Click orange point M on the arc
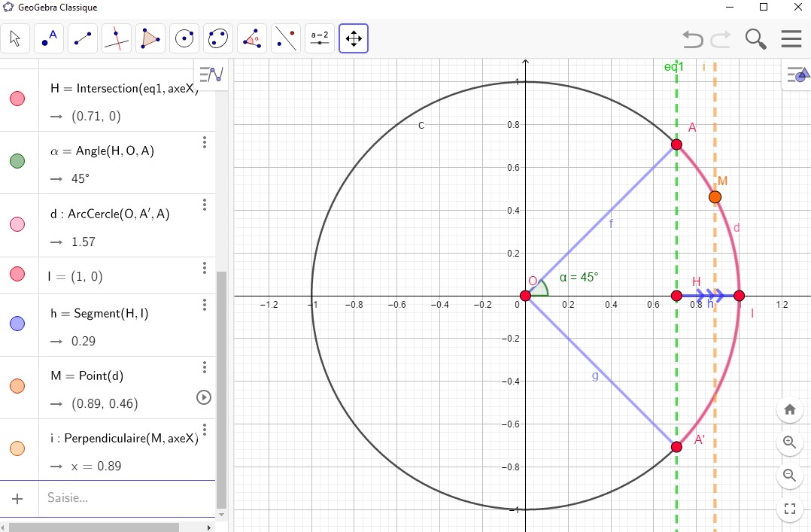This screenshot has width=811, height=532. coord(715,196)
